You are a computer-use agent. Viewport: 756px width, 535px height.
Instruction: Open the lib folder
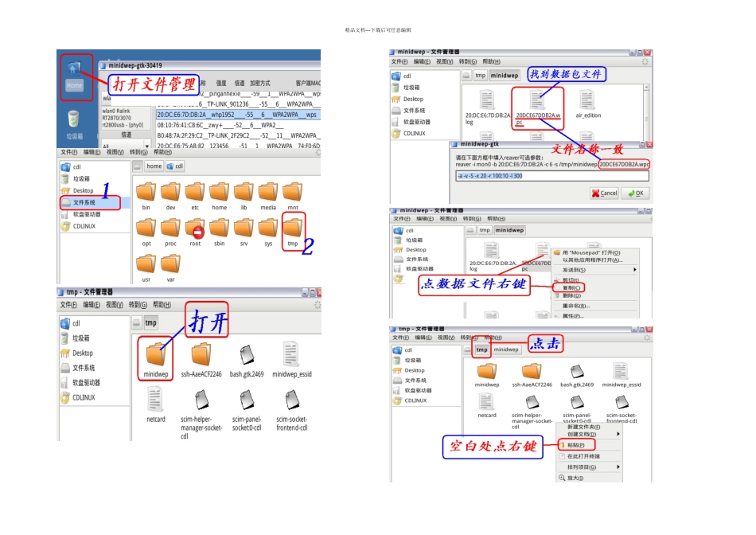[244, 196]
